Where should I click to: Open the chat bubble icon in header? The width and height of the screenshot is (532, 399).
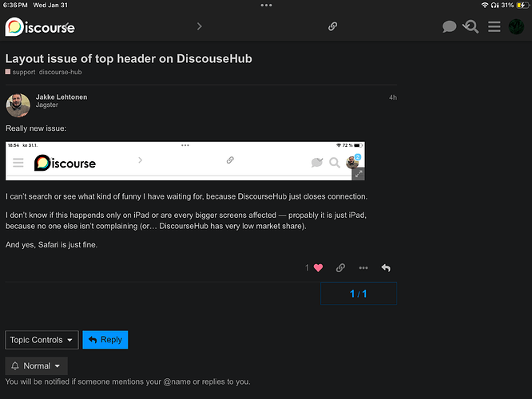pyautogui.click(x=449, y=26)
